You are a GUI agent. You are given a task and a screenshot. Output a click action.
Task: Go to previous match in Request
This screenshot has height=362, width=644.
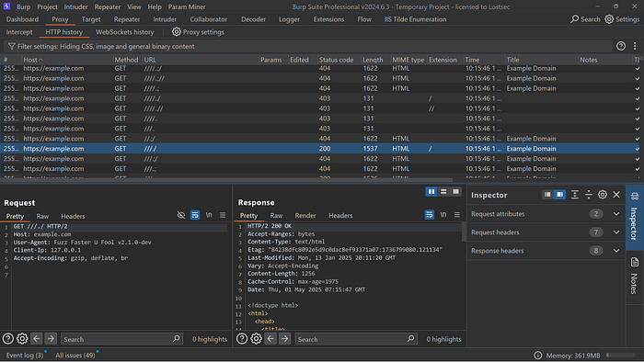click(x=37, y=339)
